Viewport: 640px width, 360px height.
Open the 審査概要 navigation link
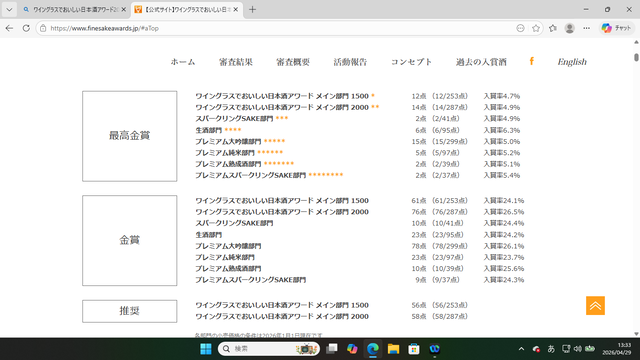point(293,62)
